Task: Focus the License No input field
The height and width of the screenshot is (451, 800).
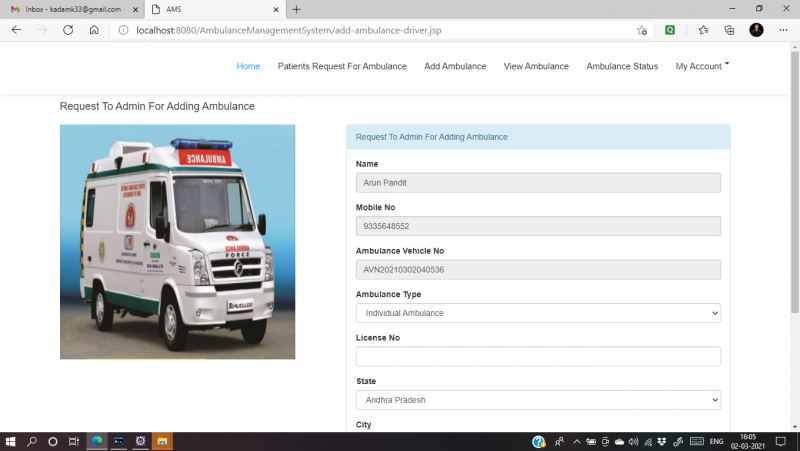Action: coord(538,357)
